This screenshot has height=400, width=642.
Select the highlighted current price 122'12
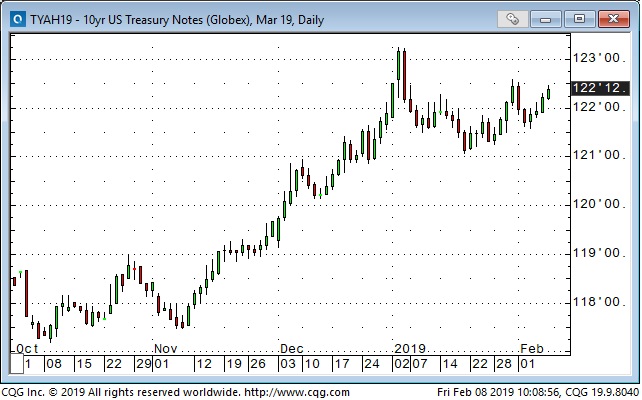point(600,88)
